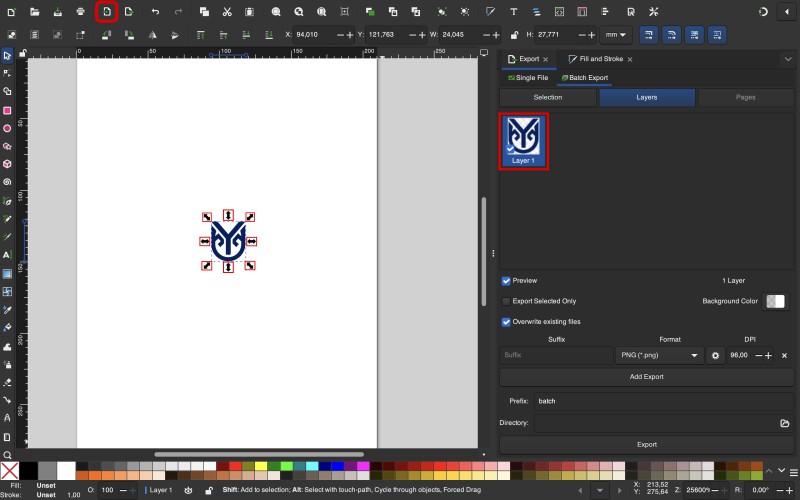Expand the dock panel chevron menu
The height and width of the screenshot is (500, 800).
(x=788, y=59)
